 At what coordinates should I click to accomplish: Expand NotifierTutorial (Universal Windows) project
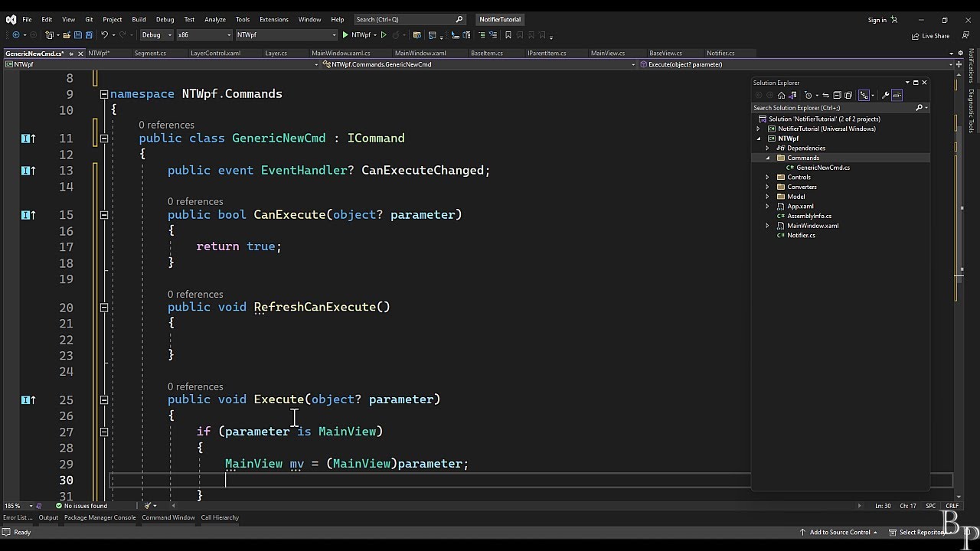click(x=758, y=129)
